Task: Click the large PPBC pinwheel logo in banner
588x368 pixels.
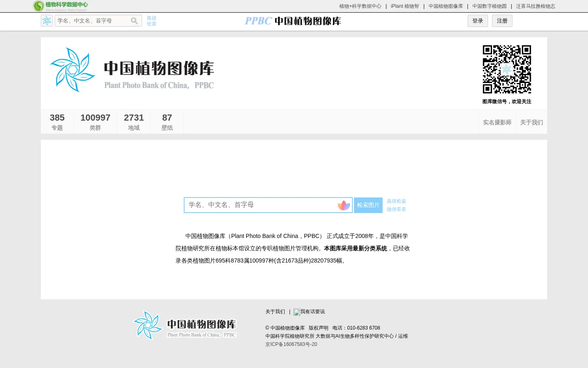Action: click(x=73, y=70)
